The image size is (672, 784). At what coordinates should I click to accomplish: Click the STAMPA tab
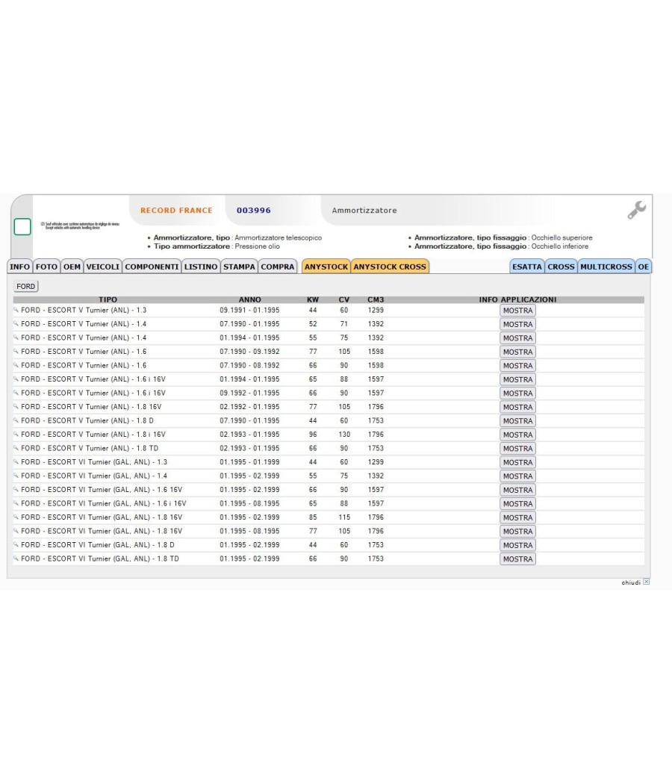coord(239,267)
